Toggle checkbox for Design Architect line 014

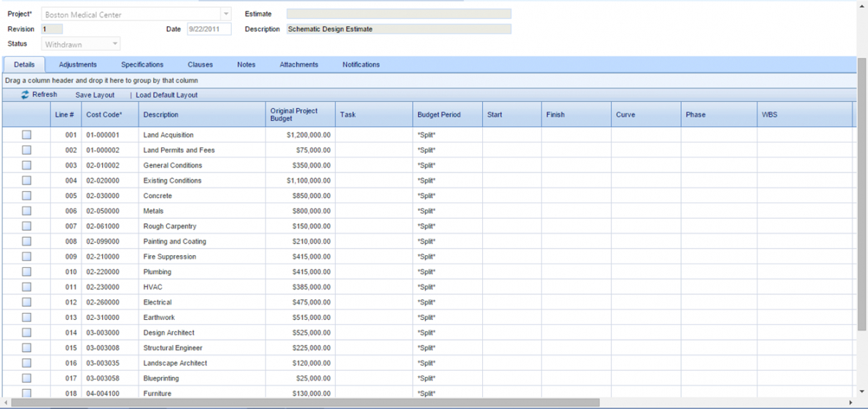[26, 333]
